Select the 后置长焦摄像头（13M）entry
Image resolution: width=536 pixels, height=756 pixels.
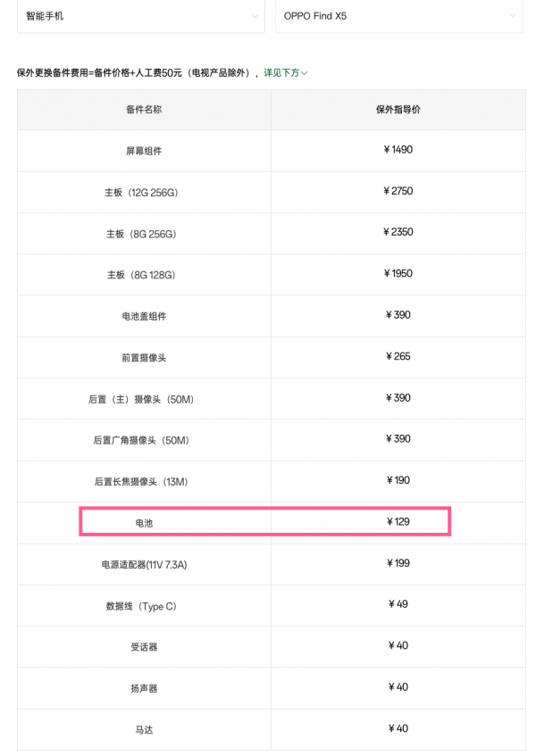[x=141, y=481]
